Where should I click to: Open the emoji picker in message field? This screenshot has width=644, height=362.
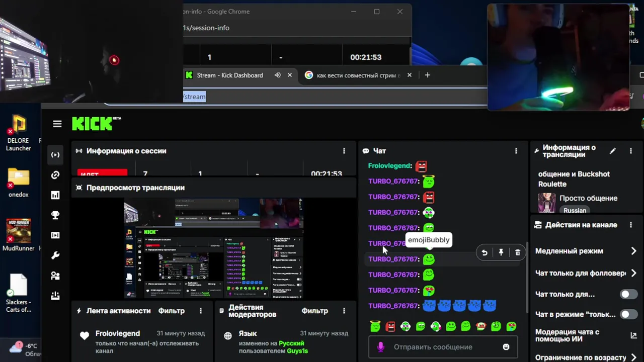[506, 347]
